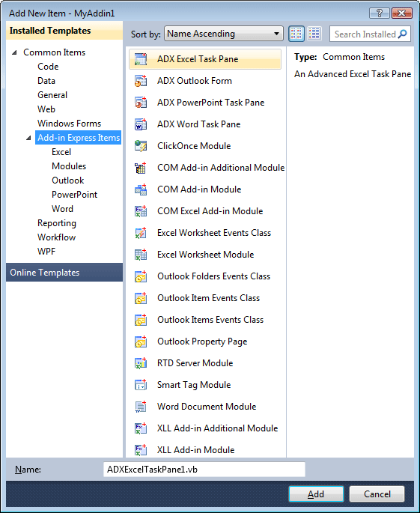Select the Word Document Module icon
The height and width of the screenshot is (513, 420).
[141, 407]
